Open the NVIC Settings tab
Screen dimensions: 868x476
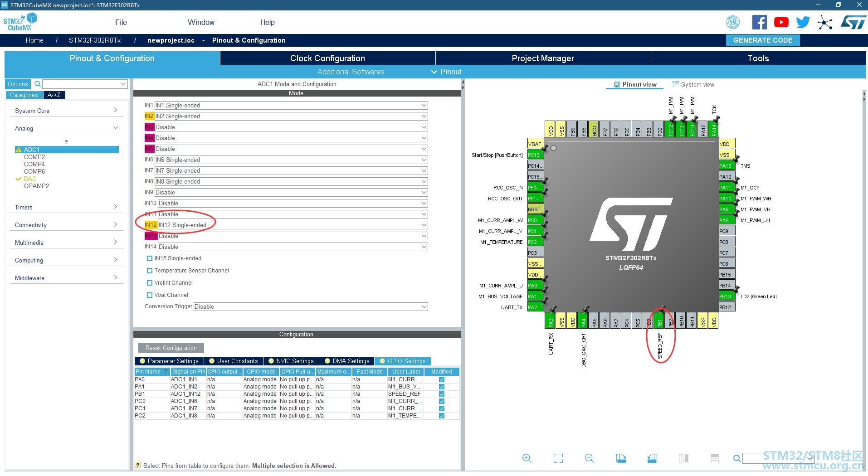[x=291, y=361]
